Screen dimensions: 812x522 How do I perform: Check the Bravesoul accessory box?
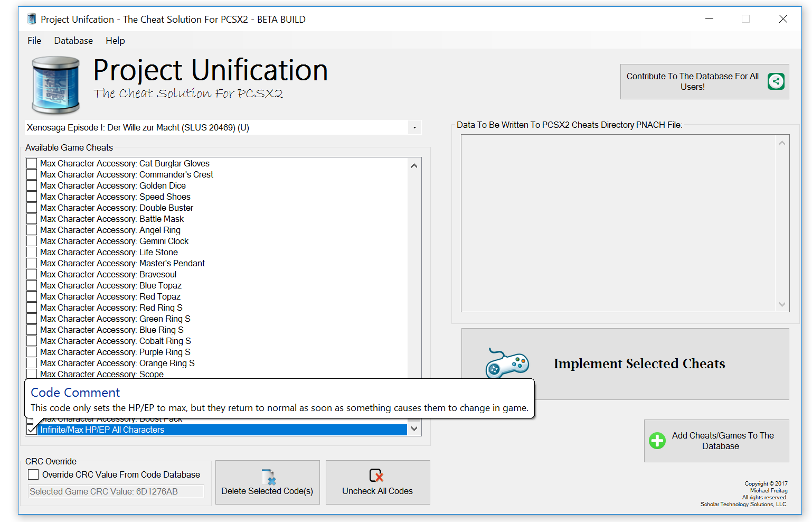click(32, 274)
